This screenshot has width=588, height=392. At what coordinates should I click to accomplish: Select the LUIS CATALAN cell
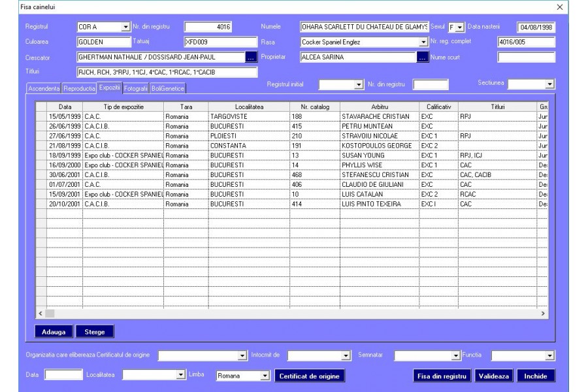tap(380, 195)
